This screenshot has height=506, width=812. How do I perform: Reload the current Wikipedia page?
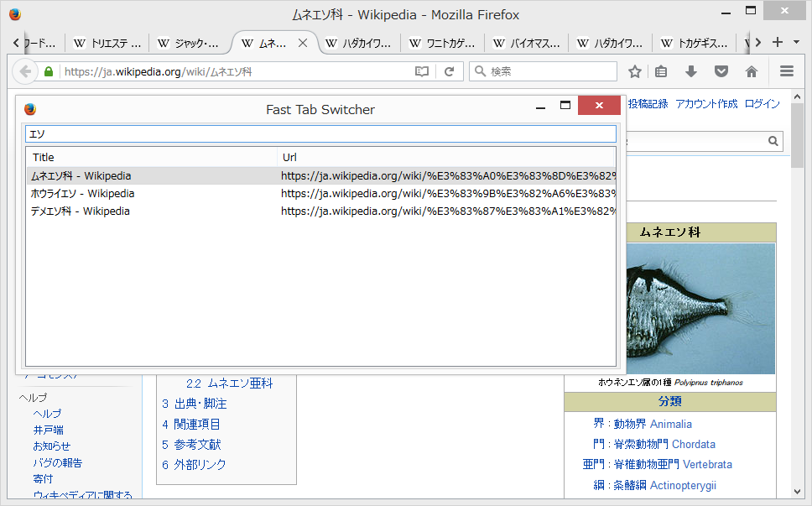click(x=450, y=71)
